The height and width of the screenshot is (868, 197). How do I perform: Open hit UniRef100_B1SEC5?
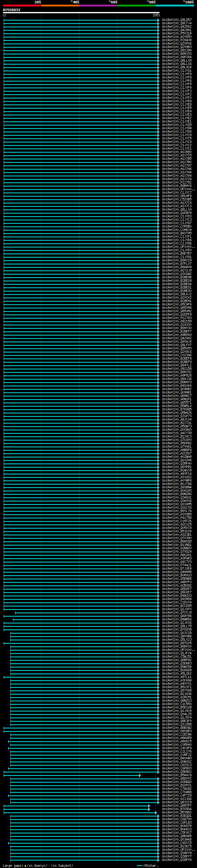click(x=177, y=846)
